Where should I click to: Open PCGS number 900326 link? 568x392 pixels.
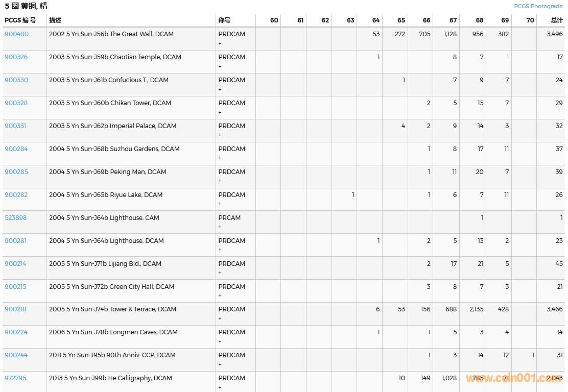click(16, 57)
